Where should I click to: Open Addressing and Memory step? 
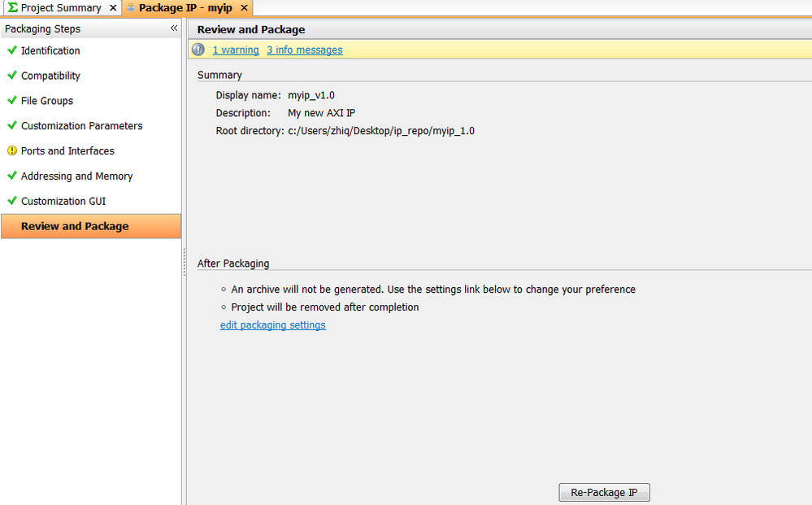(x=76, y=176)
